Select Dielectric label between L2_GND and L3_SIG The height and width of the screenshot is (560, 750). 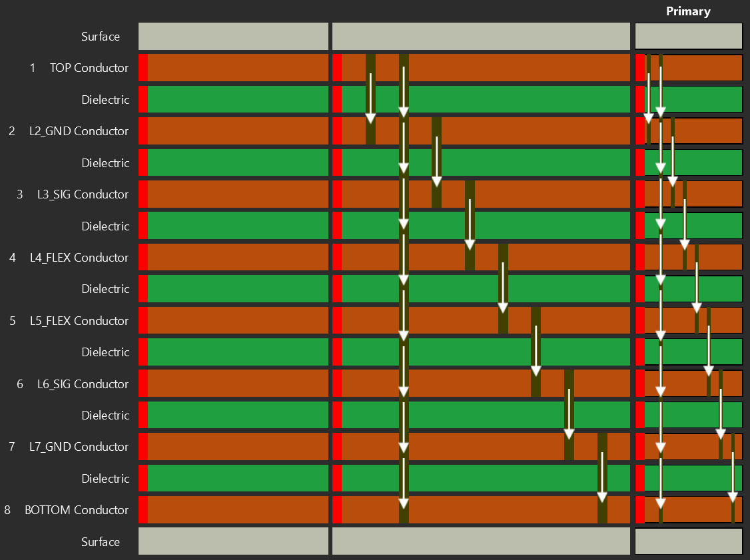[105, 163]
